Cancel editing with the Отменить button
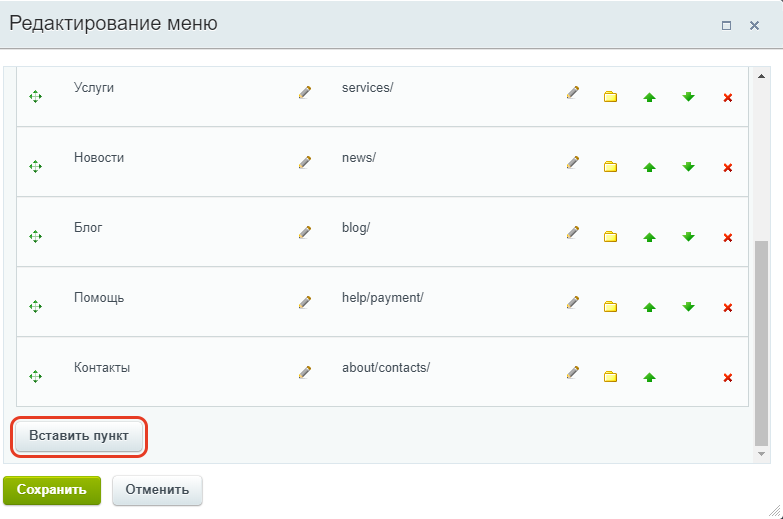 click(157, 490)
